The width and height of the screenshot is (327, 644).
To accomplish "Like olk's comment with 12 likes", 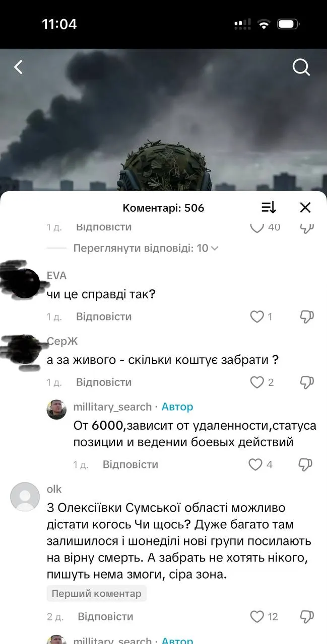I will pyautogui.click(x=257, y=616).
